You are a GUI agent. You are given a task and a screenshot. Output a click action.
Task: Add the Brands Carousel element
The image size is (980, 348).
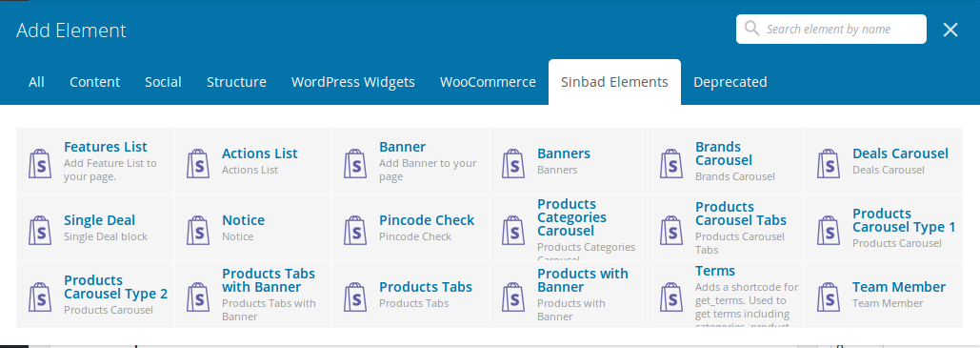724,154
